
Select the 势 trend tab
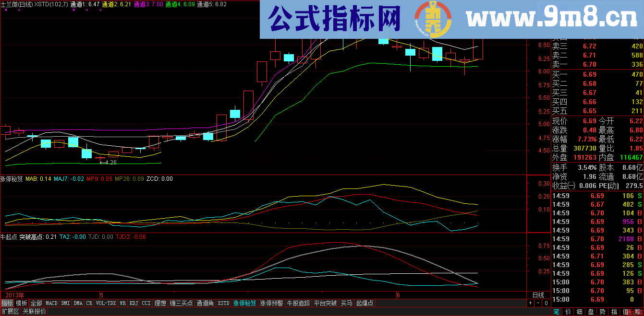(x=603, y=312)
